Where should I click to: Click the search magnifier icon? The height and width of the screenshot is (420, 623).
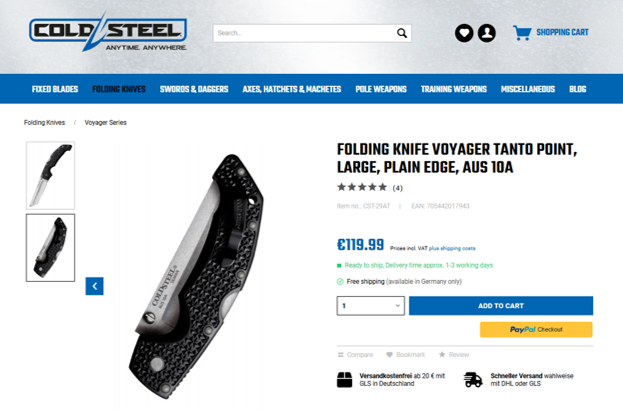point(402,33)
